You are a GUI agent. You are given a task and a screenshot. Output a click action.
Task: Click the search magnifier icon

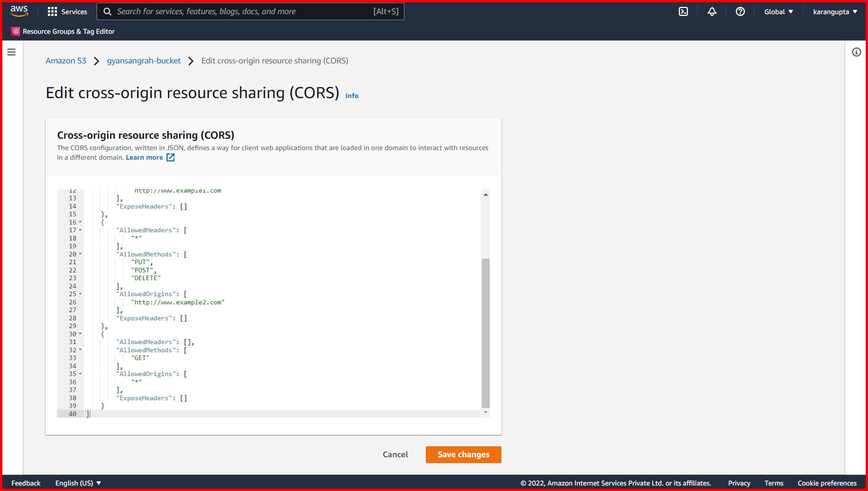[108, 11]
